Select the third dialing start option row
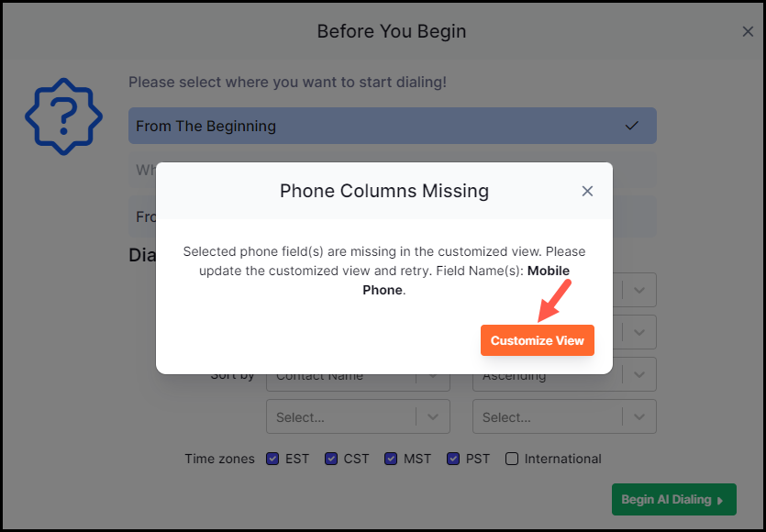This screenshot has width=766, height=532. pos(142,216)
